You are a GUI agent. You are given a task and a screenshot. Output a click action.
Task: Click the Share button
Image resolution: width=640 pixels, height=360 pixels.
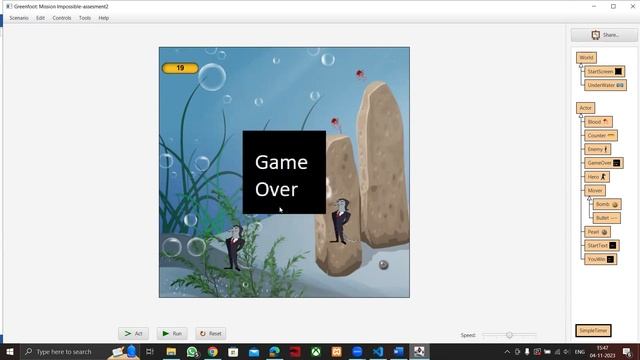pos(604,35)
